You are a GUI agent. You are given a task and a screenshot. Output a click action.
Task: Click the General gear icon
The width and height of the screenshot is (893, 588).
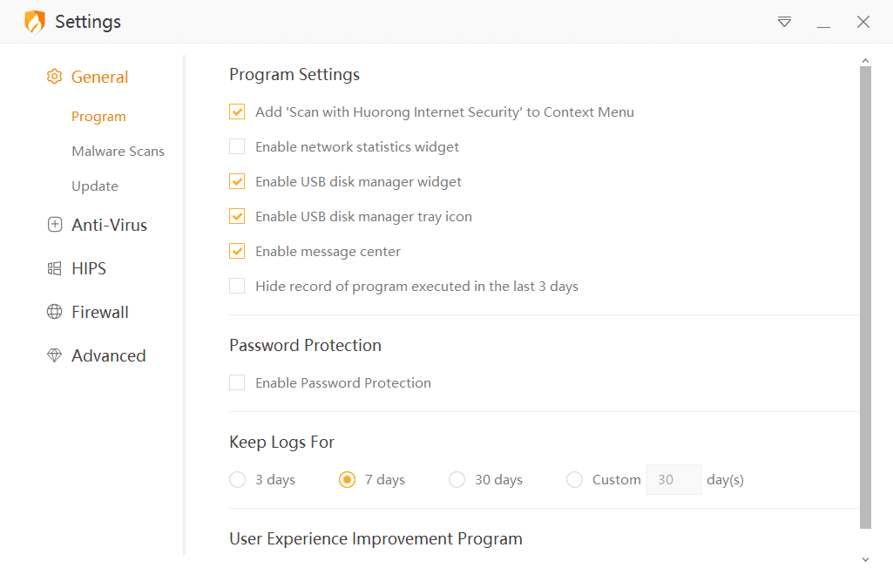[54, 77]
